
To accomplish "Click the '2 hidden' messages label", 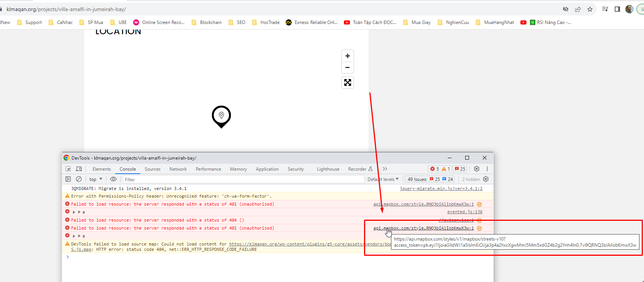I will [x=471, y=179].
